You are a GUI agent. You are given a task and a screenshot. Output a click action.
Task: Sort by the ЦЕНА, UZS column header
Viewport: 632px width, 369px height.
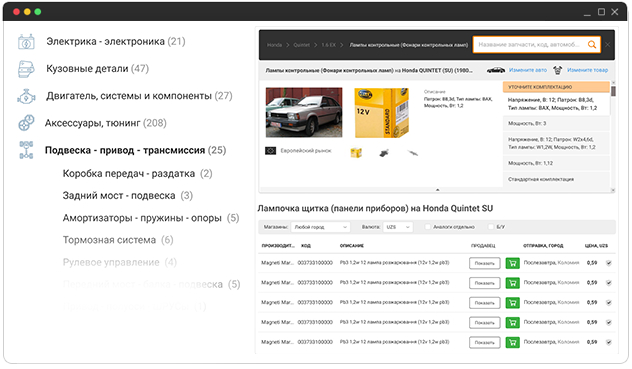click(596, 246)
